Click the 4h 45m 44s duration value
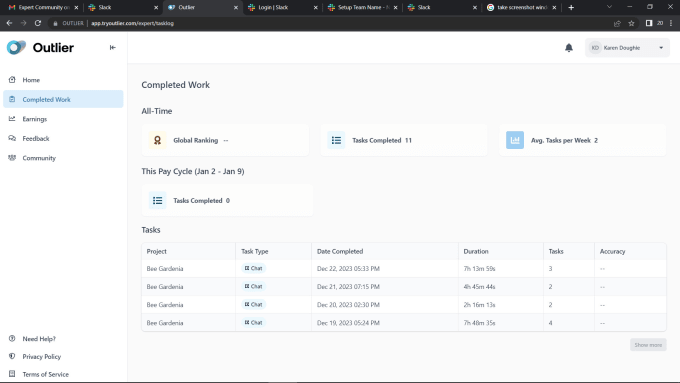Screen dimensions: 680x383 coord(479,287)
